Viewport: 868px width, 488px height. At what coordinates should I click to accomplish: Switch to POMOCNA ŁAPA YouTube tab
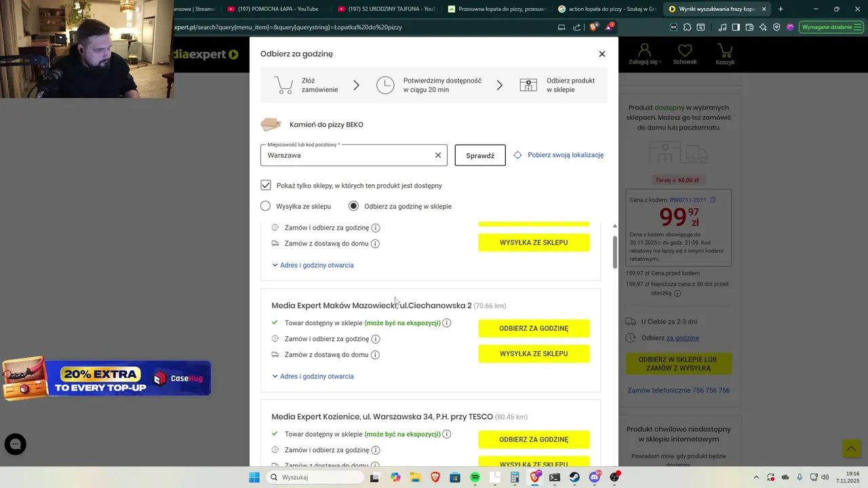271,9
